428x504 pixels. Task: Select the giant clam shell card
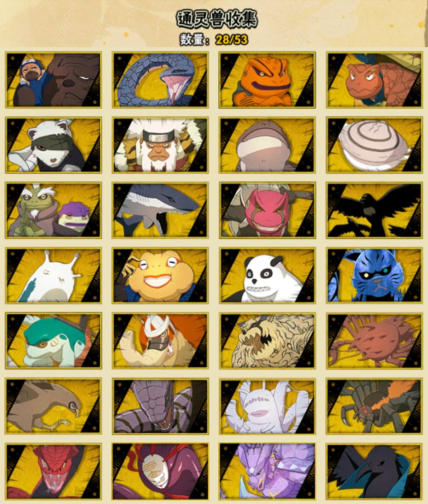[x=374, y=145]
